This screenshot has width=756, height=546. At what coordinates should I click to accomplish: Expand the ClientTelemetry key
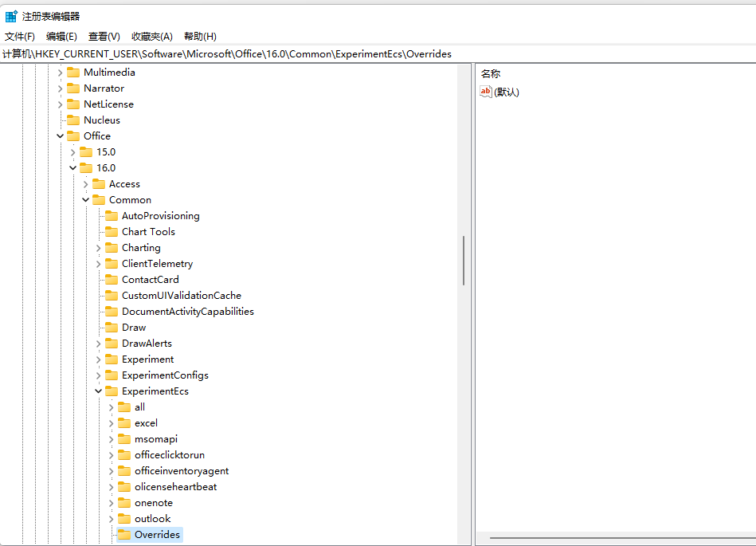click(98, 263)
